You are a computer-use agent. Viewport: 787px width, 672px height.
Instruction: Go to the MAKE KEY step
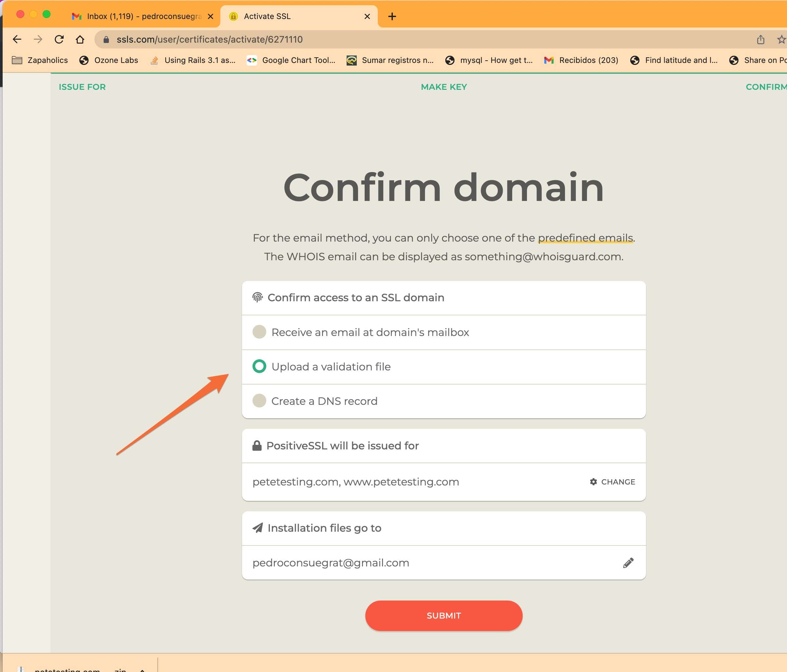tap(444, 87)
